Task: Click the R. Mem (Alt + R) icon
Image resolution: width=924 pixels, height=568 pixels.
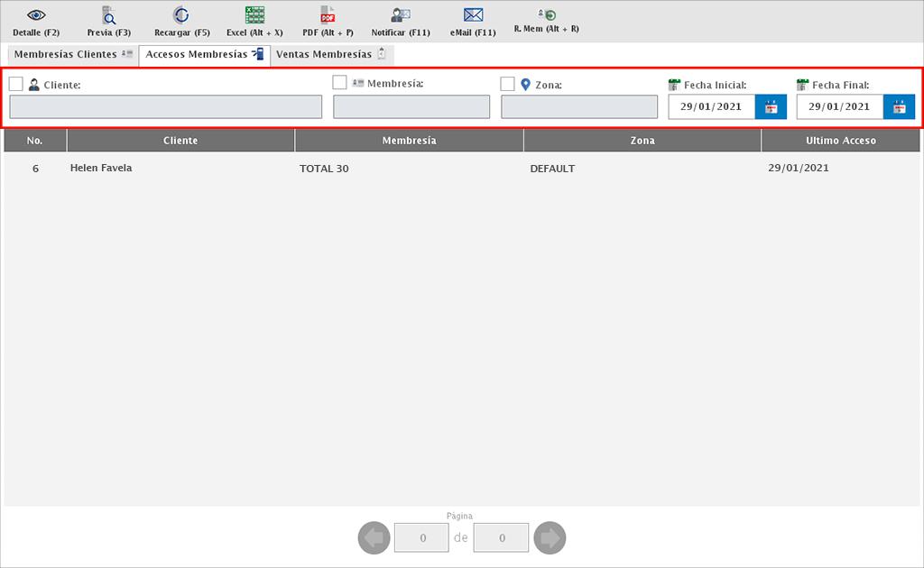Action: (546, 14)
